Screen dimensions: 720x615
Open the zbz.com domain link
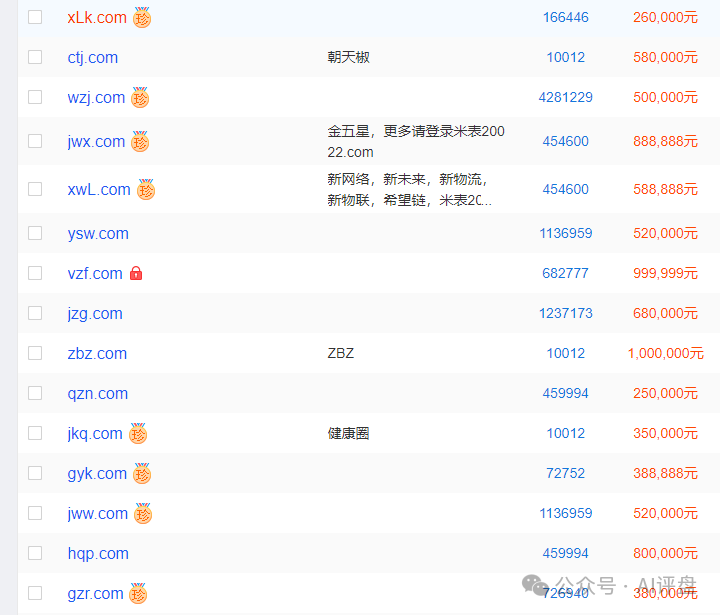[97, 353]
